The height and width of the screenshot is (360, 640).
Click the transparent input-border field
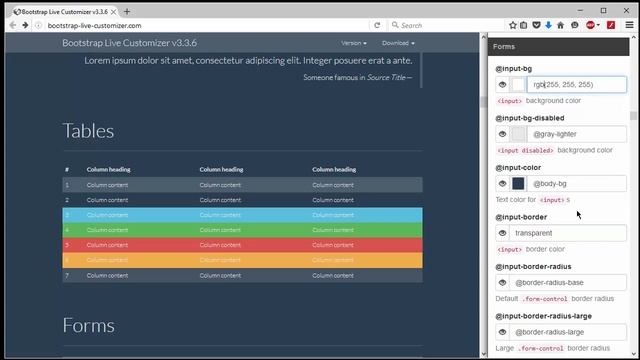click(x=568, y=233)
